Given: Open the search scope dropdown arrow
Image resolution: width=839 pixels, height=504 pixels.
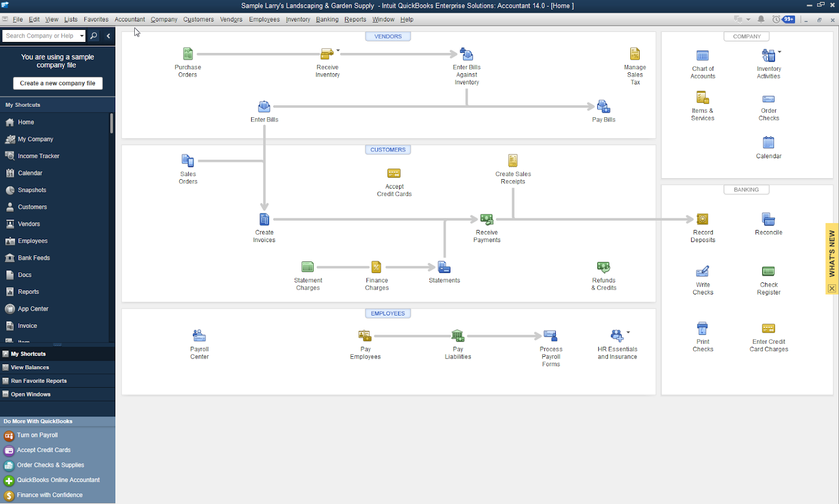Looking at the screenshot, I should click(x=82, y=36).
